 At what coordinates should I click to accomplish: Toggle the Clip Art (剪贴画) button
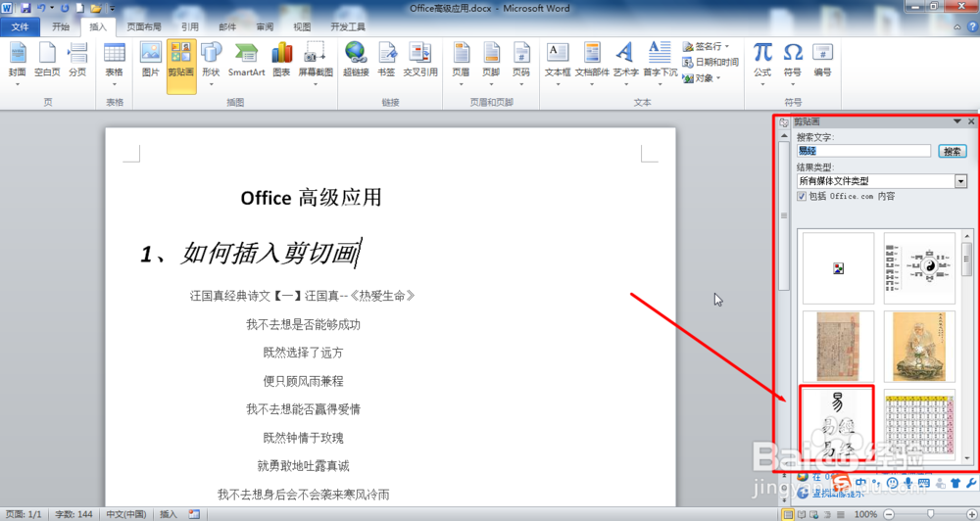coord(181,67)
